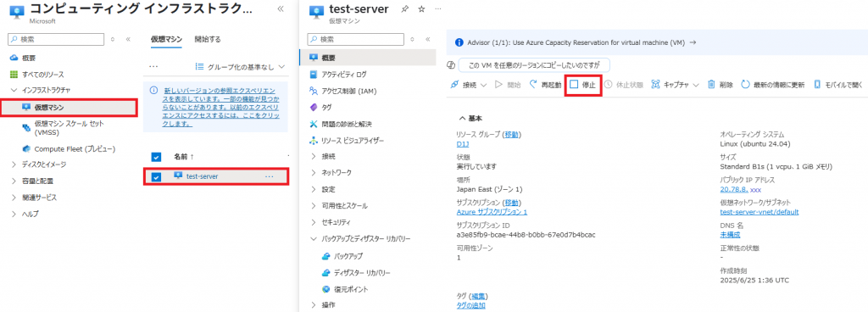Open test-server from the VM list

[x=202, y=175]
